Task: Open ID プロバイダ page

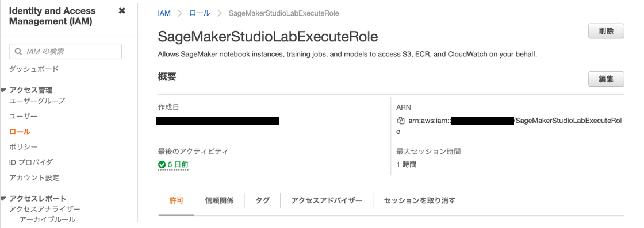Action: pos(31,163)
